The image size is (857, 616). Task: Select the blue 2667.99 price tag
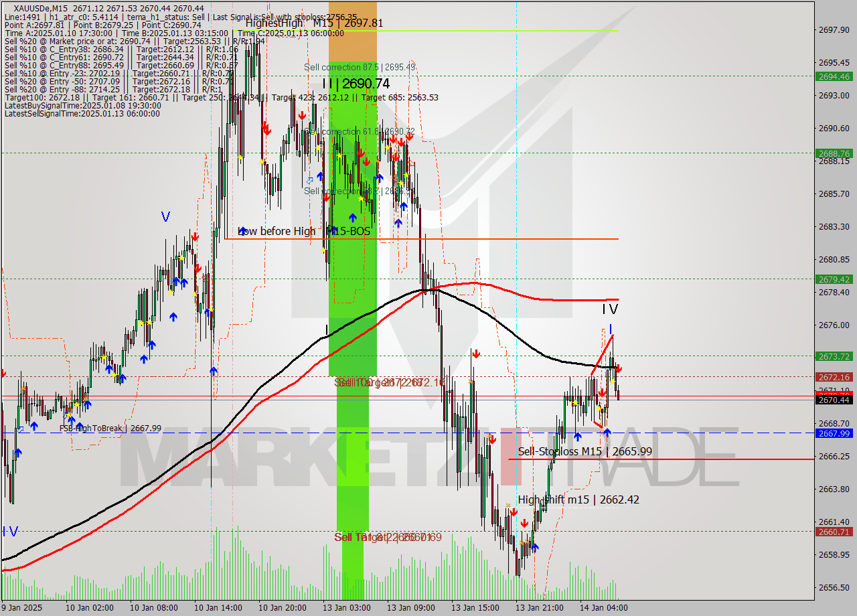(834, 433)
